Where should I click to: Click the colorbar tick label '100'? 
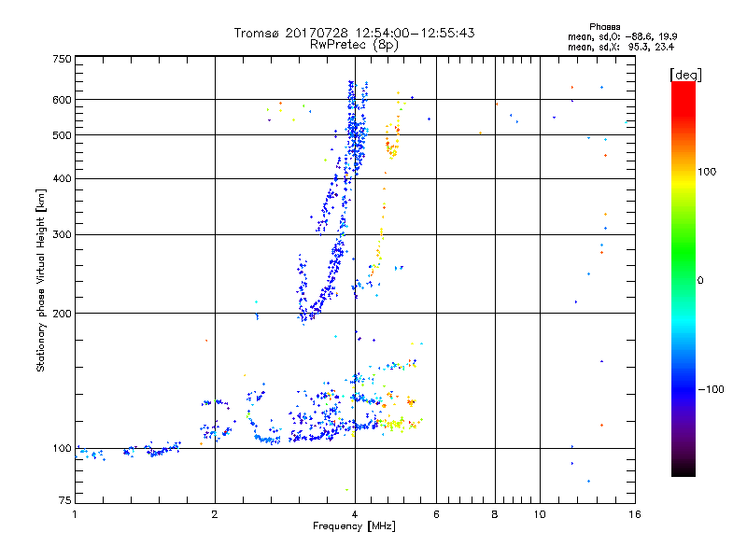coord(707,172)
